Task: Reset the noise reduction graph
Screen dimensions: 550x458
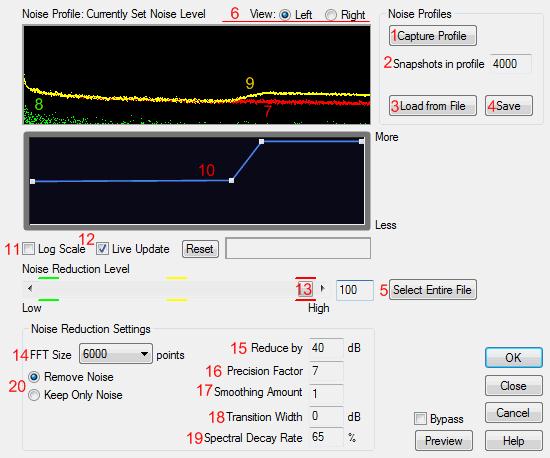Action: (200, 249)
